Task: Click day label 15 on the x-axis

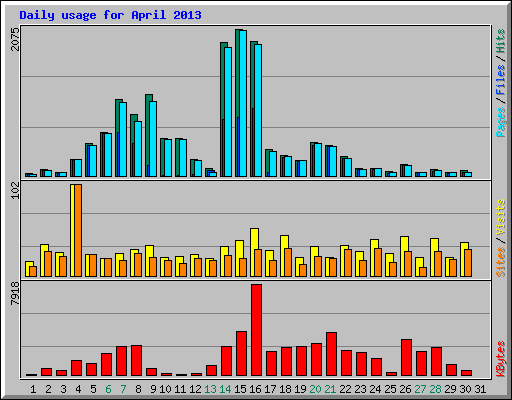Action: pos(240,389)
